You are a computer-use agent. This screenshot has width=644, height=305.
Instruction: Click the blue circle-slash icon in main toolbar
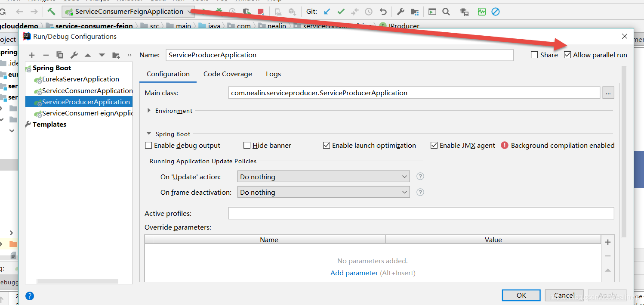click(x=496, y=12)
